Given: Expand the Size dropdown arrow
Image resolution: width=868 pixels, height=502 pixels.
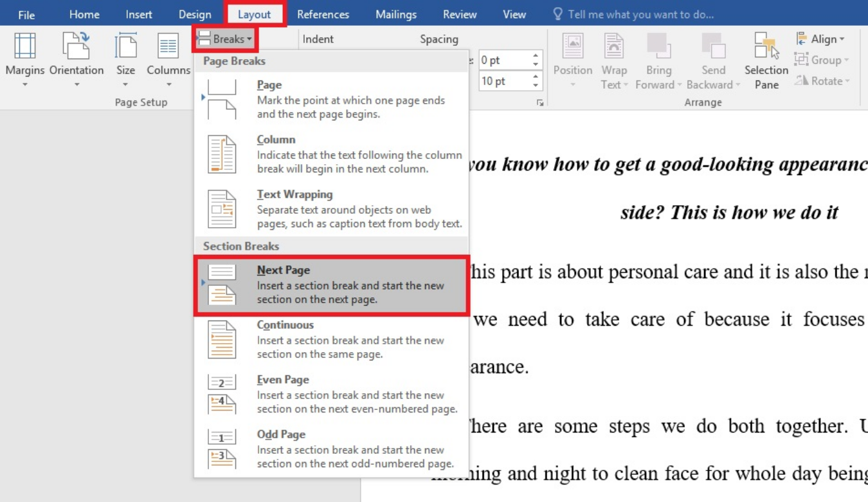Looking at the screenshot, I should (x=125, y=85).
